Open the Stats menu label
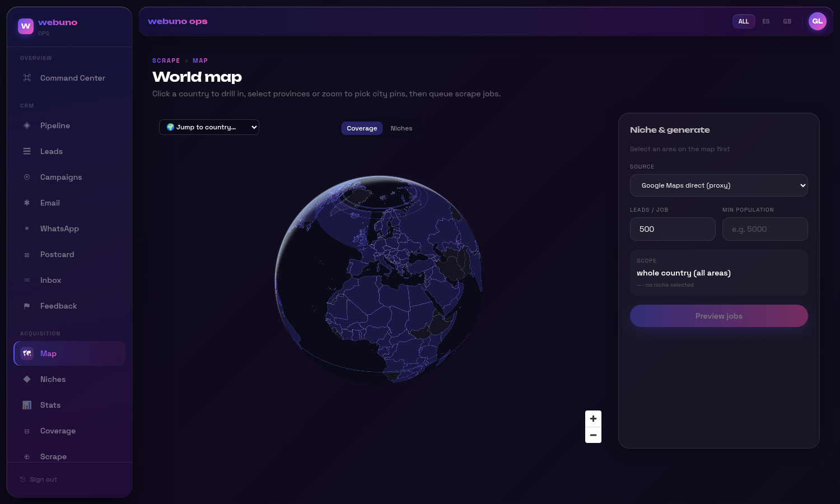 point(50,405)
